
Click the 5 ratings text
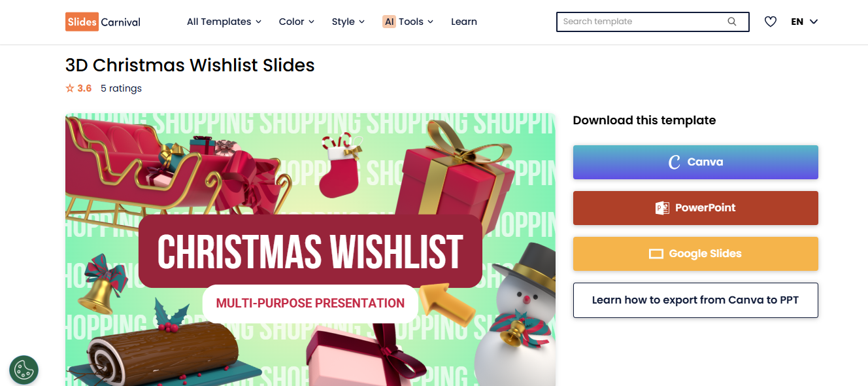(121, 88)
